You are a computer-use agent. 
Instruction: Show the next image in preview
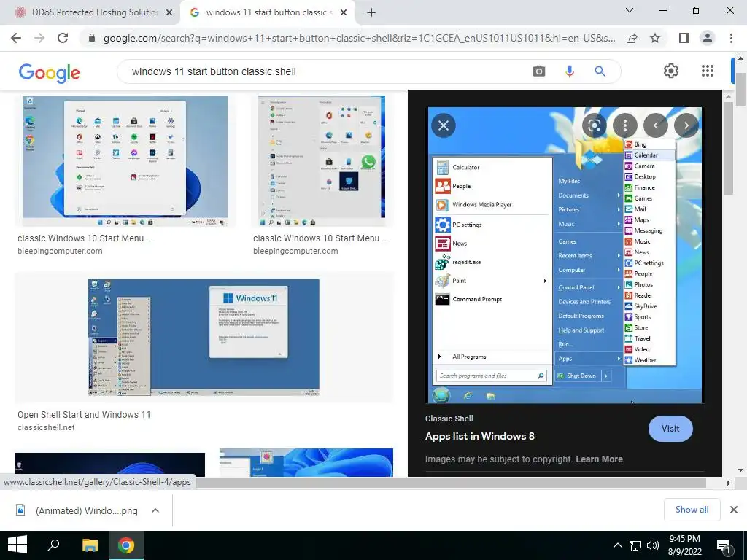coord(686,125)
